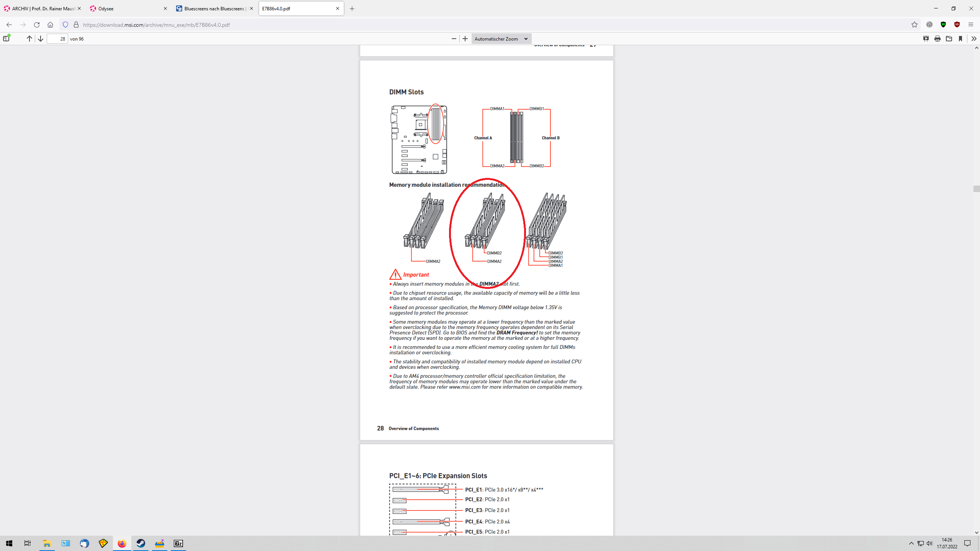Click the page number input field
The image size is (980, 551).
pyautogui.click(x=57, y=39)
